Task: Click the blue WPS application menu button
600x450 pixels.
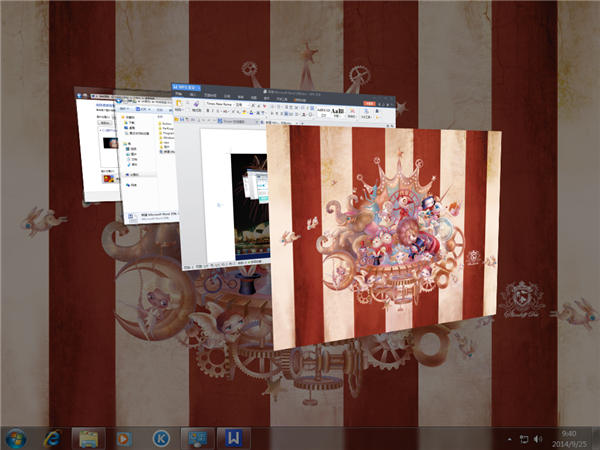Action: point(186,89)
